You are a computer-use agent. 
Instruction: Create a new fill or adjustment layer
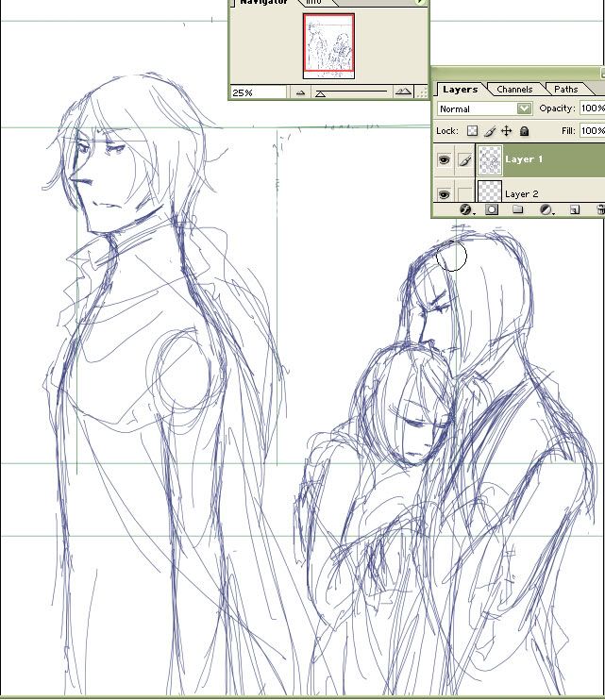546,210
